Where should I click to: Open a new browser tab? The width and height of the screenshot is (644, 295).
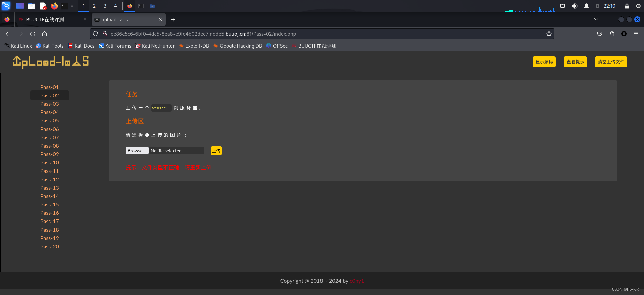coord(173,20)
